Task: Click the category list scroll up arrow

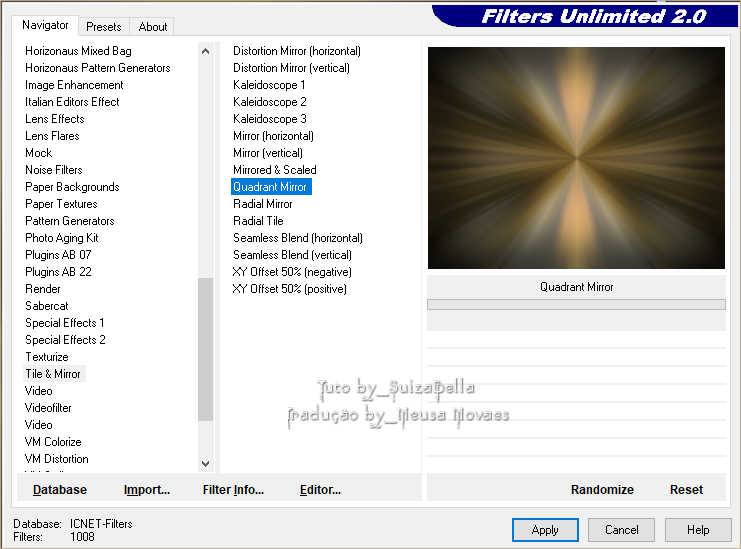Action: [205, 51]
